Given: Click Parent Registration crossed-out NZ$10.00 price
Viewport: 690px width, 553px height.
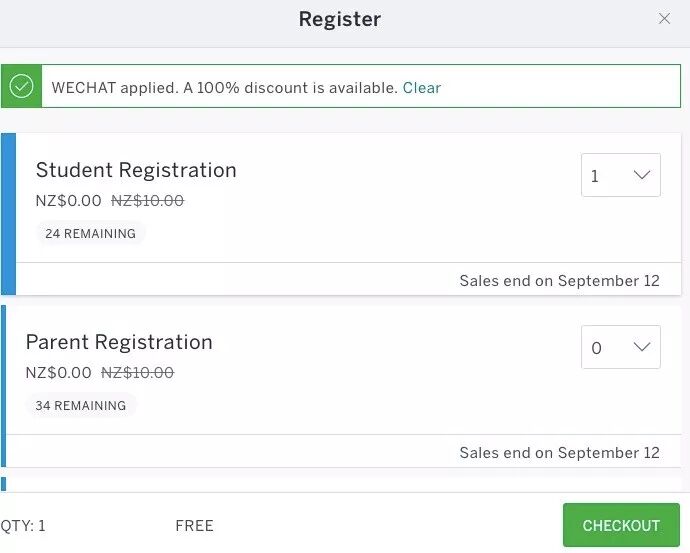Looking at the screenshot, I should click(x=137, y=373).
